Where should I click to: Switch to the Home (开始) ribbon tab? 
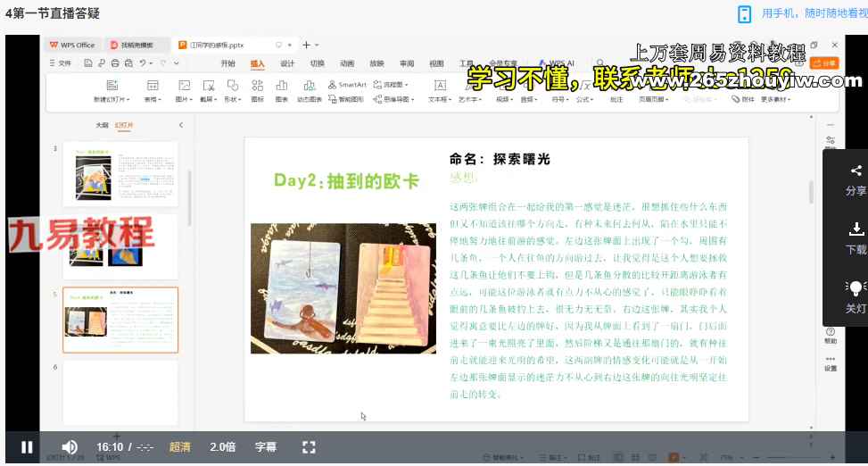[x=228, y=63]
